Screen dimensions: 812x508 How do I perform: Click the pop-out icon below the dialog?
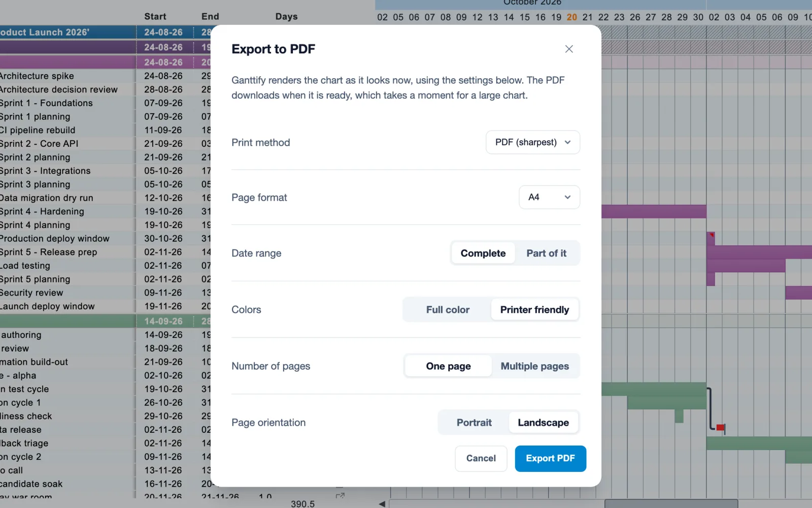[340, 496]
